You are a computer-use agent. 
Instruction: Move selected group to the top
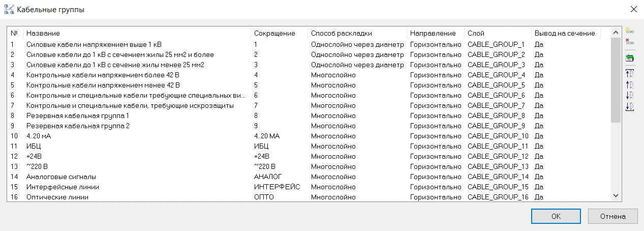coord(630,73)
